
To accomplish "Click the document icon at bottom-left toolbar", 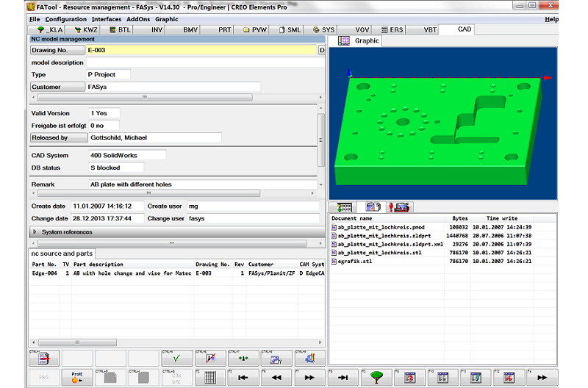I will pyautogui.click(x=44, y=359).
